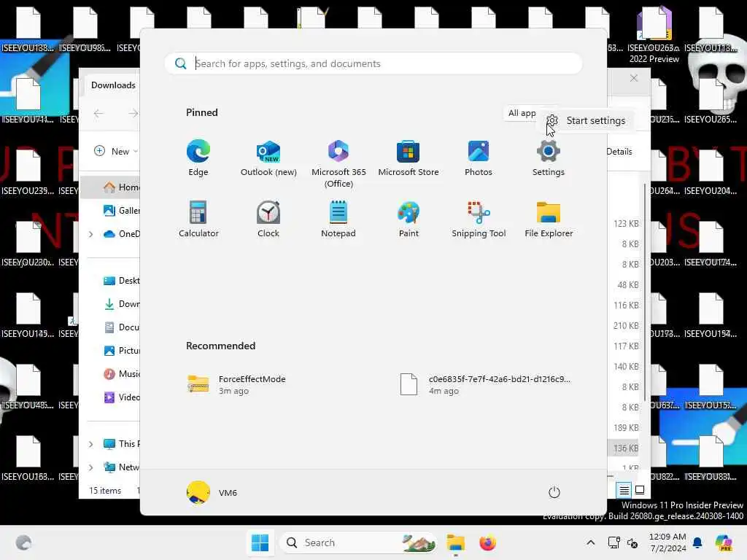Select ISEEYOU163 desktop file
The height and width of the screenshot is (560, 747).
28,458
